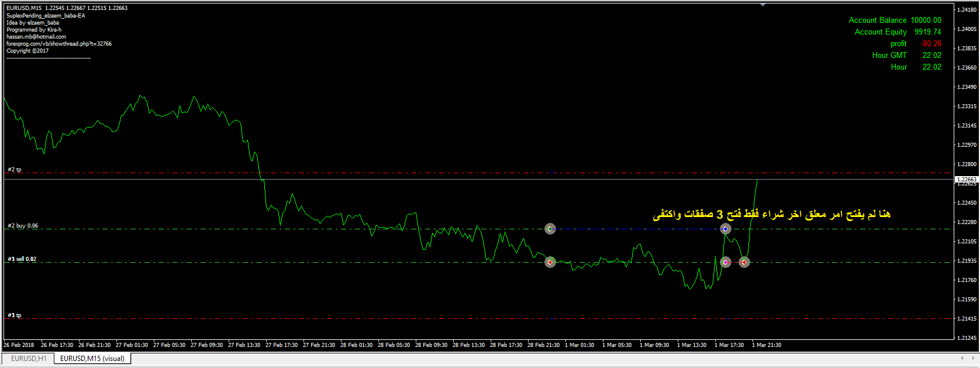Click the current price tag 1.22663
The height and width of the screenshot is (368, 980).
(x=966, y=179)
